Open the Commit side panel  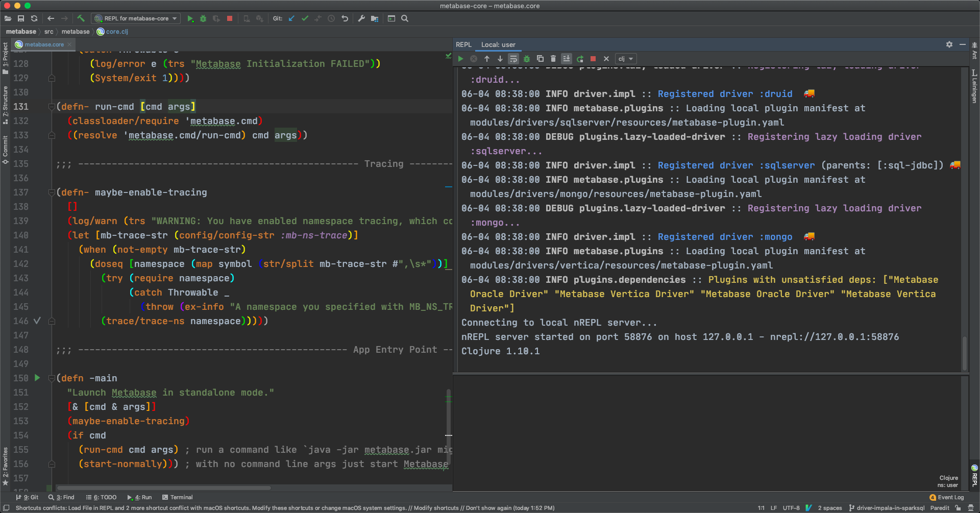coord(5,150)
